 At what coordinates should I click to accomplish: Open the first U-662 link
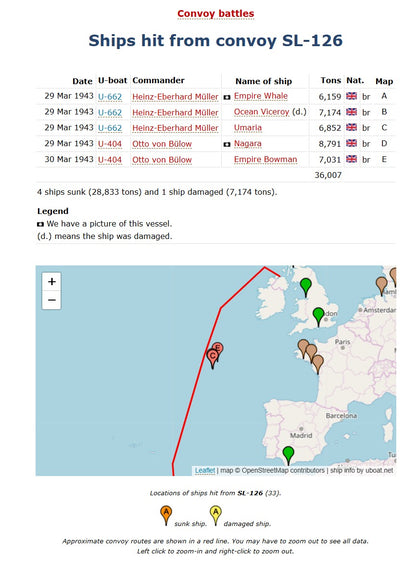(x=110, y=97)
